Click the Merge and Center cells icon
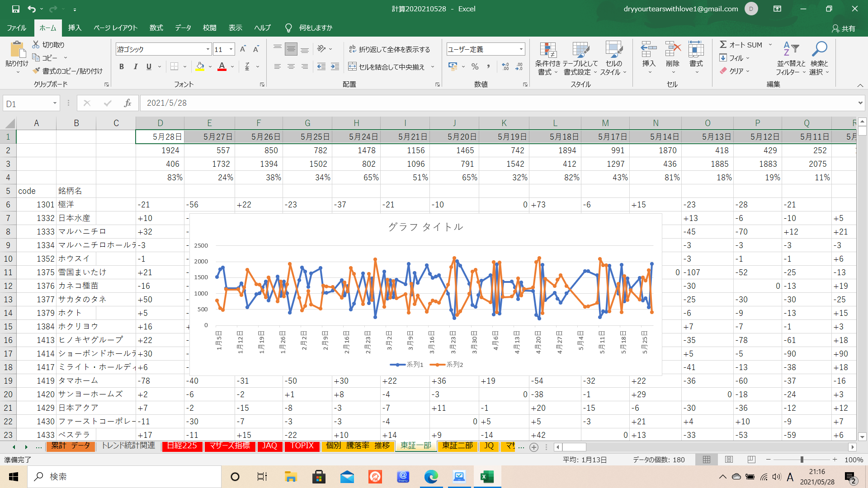The height and width of the screenshot is (488, 868). pyautogui.click(x=353, y=67)
